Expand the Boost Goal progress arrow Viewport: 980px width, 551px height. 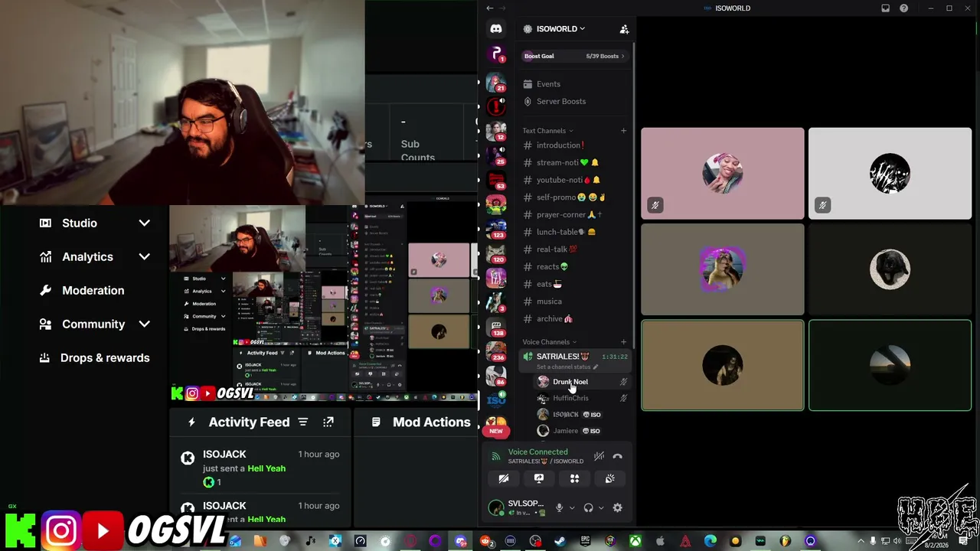pos(623,56)
